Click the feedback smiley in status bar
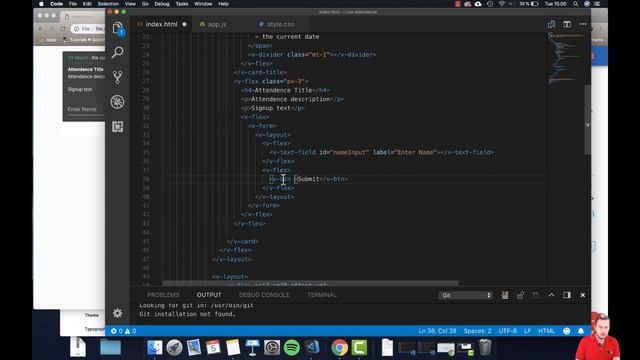Image resolution: width=640 pixels, height=360 pixels. (x=566, y=331)
